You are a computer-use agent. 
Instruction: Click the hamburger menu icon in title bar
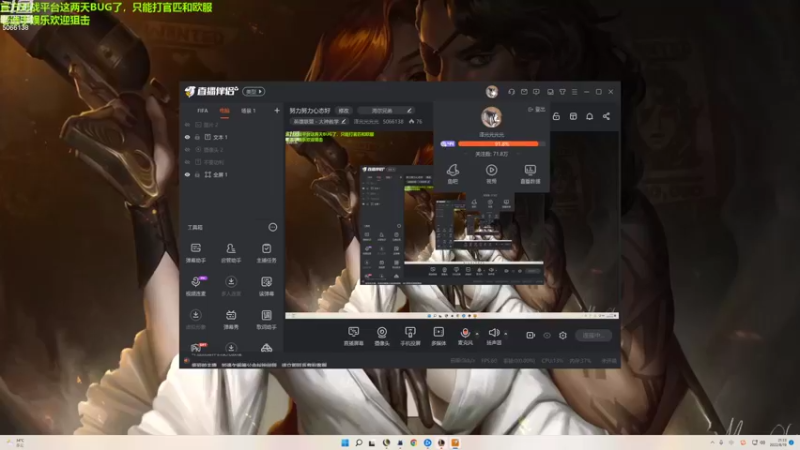tap(574, 92)
